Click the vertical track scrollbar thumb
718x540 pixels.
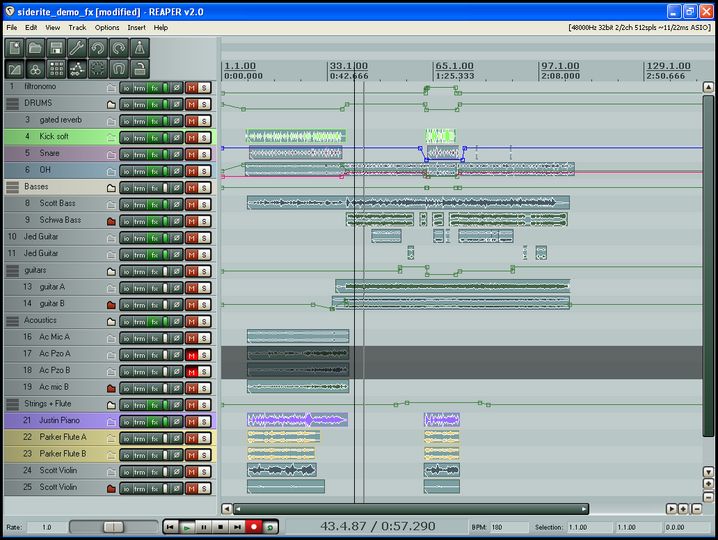(x=708, y=266)
